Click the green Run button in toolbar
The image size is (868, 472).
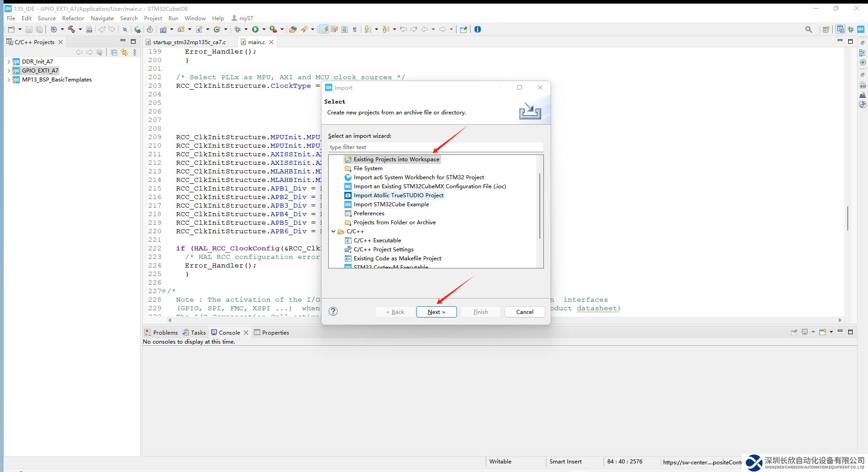(x=255, y=29)
